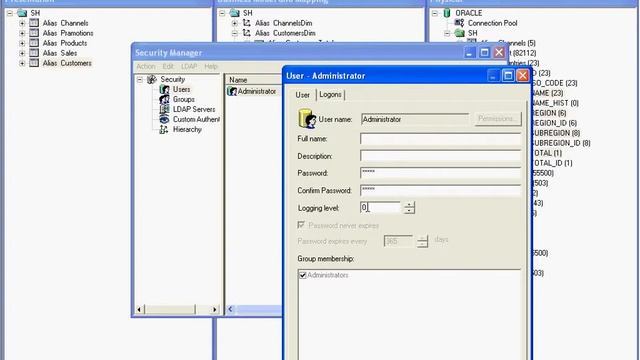Viewport: 640px width, 360px height.
Task: Click the Alias Customers table icon
Action: [34, 63]
